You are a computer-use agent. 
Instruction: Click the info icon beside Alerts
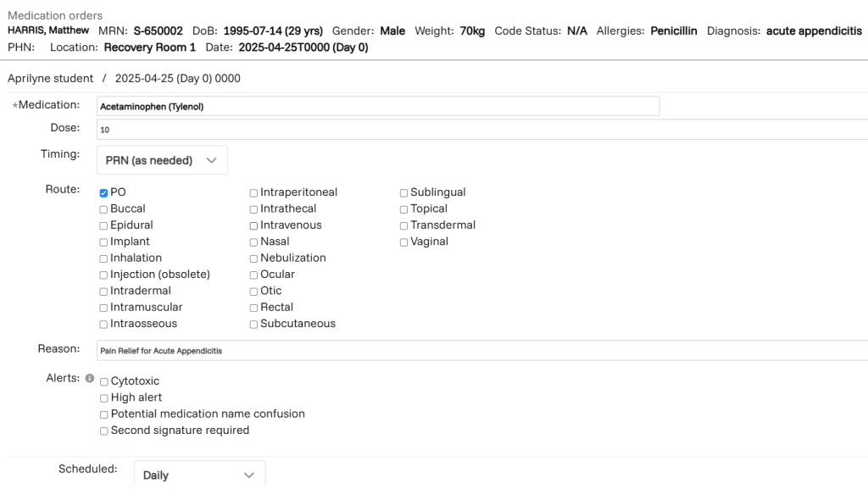point(90,379)
